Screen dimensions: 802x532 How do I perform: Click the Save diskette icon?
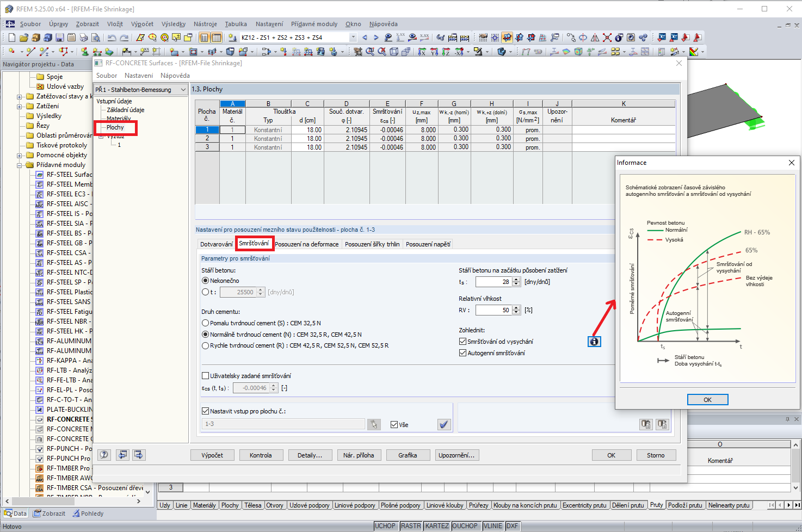point(59,38)
